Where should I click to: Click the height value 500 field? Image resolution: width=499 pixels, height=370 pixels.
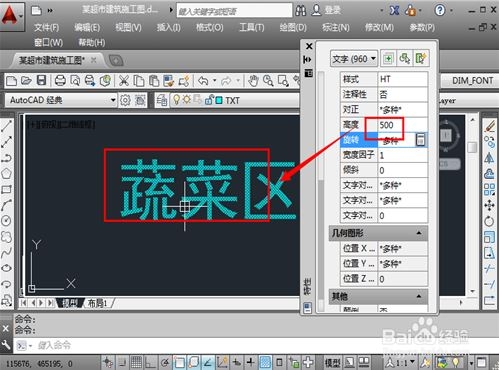[x=402, y=125]
